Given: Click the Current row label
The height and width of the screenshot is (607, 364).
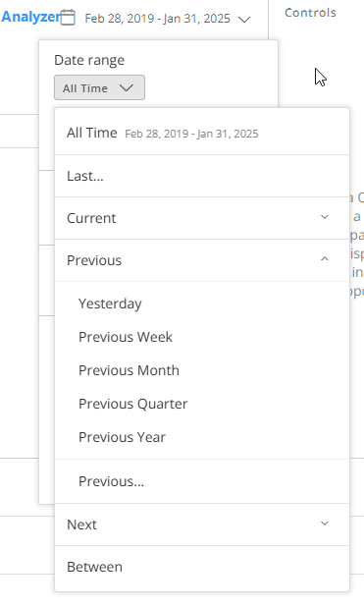Looking at the screenshot, I should coord(91,218).
